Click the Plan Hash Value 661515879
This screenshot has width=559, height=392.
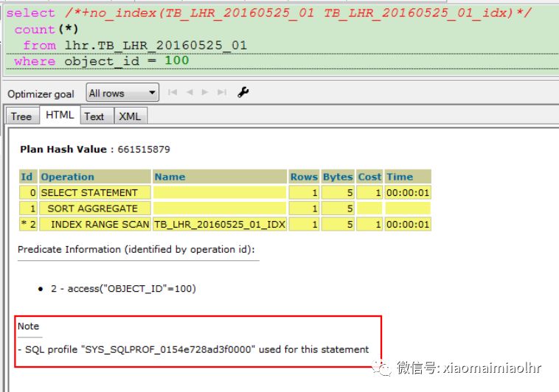coord(95,150)
